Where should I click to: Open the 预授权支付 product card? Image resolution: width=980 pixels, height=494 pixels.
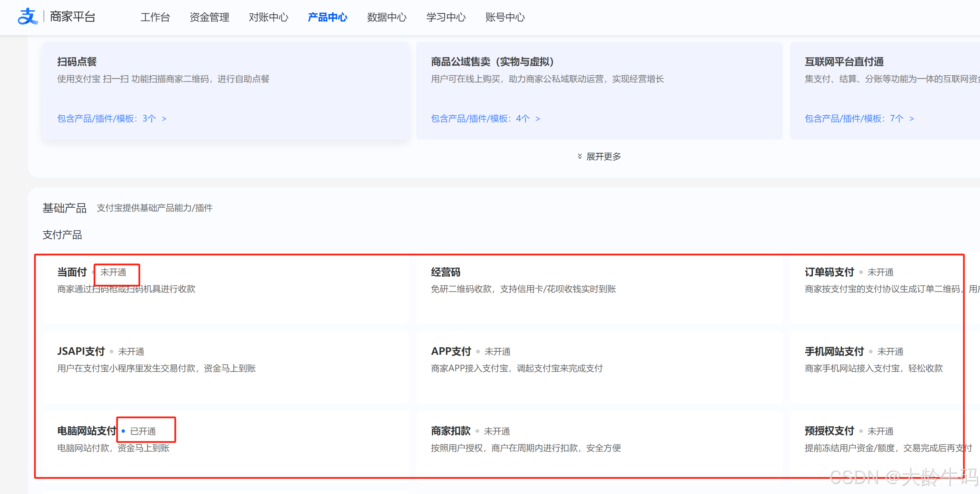(885, 447)
